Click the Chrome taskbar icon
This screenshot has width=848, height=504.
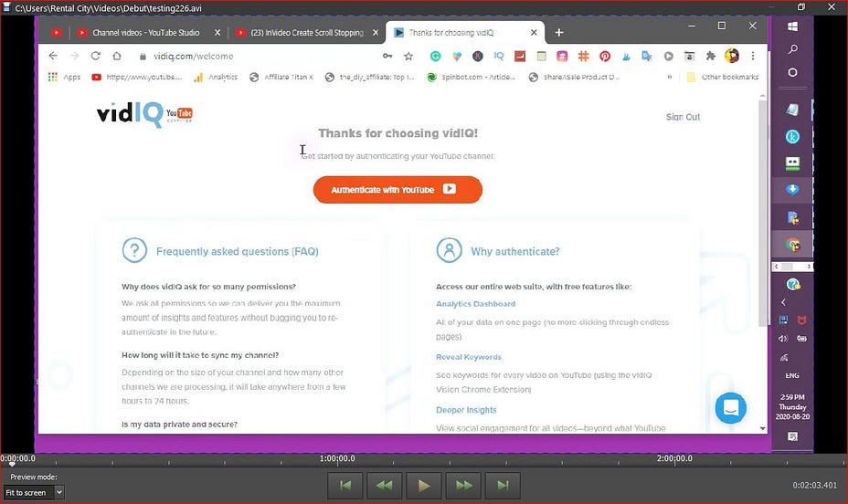(x=792, y=245)
